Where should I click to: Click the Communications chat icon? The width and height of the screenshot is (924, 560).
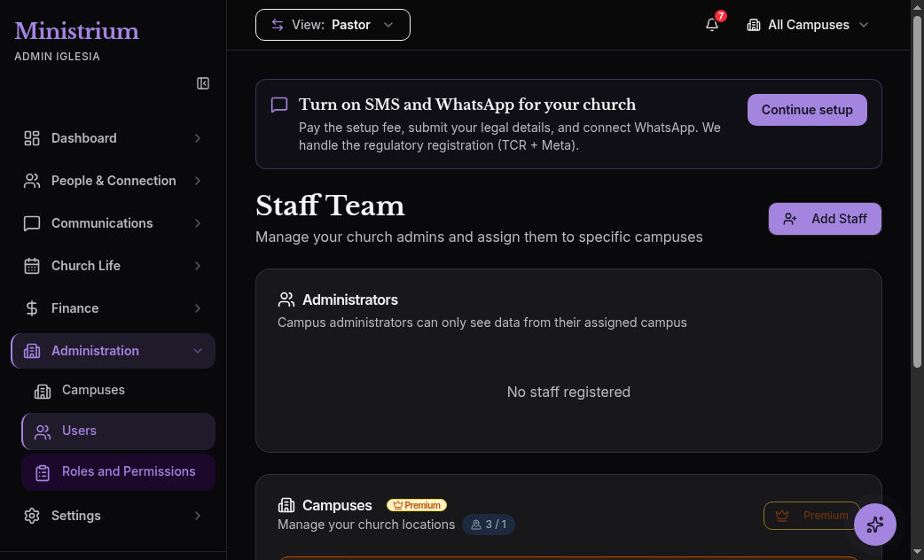click(32, 223)
